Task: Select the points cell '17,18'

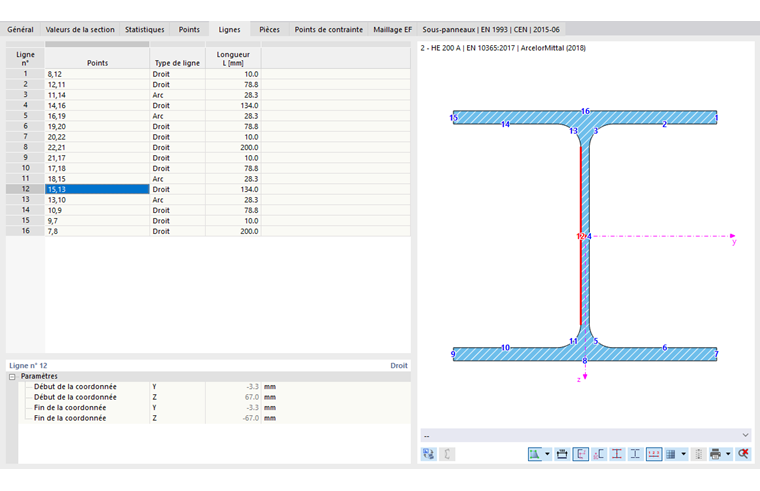Action: [97, 169]
